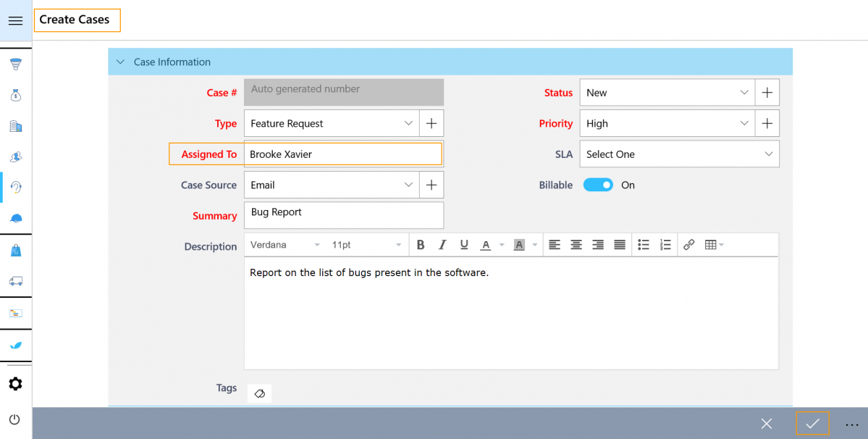Click the tag icon next to Tags
The image size is (868, 439).
[x=259, y=393]
